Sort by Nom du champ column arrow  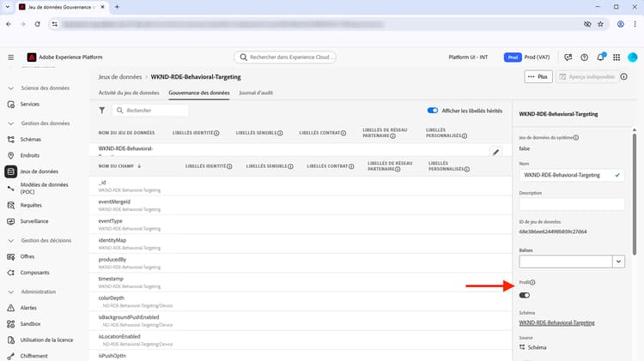point(139,166)
